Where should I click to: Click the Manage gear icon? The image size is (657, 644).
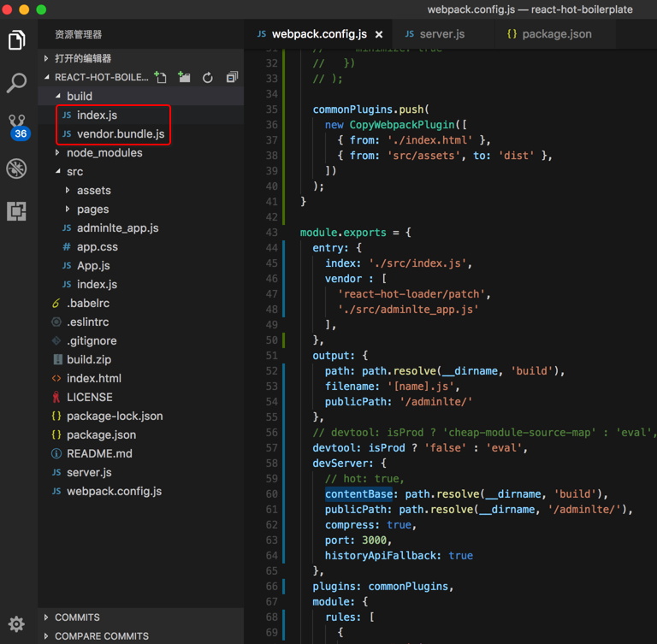click(17, 623)
